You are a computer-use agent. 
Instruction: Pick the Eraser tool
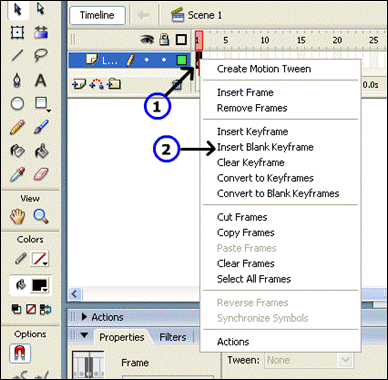tap(41, 174)
